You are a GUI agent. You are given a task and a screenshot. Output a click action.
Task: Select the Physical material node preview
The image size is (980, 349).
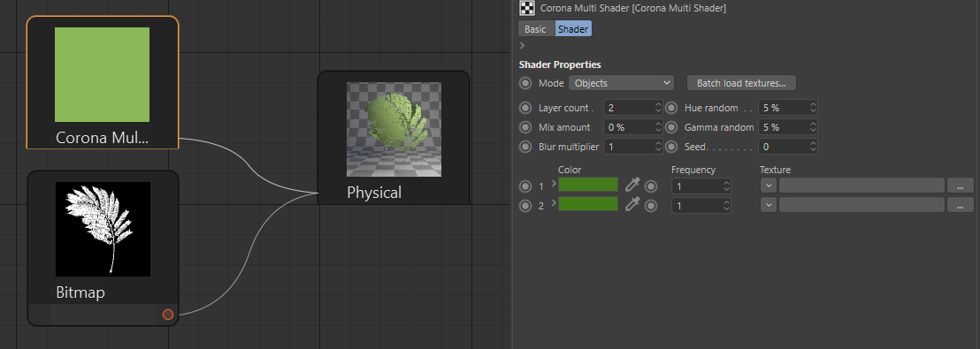[x=394, y=129]
